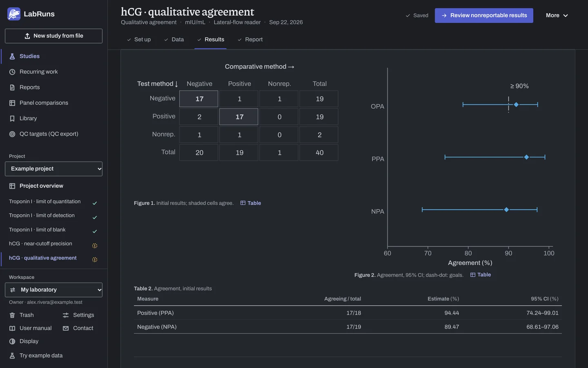Switch to the Data tab
This screenshot has width=588, height=368.
click(174, 39)
